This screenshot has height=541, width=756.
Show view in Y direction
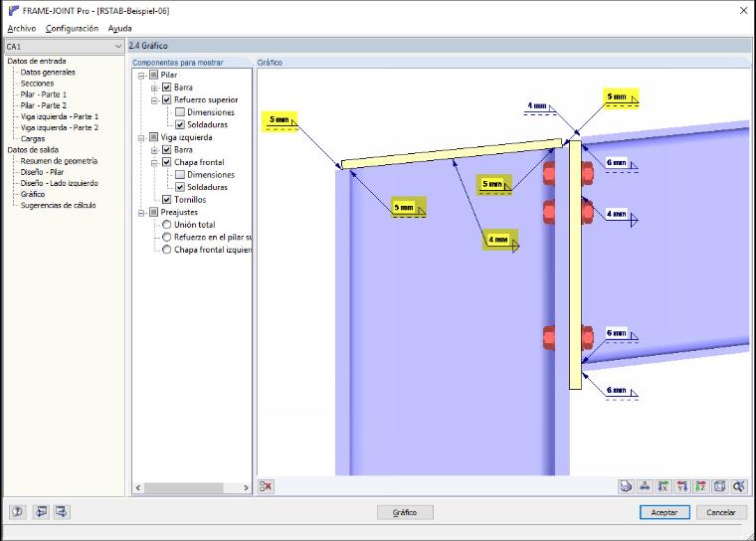[x=682, y=486]
